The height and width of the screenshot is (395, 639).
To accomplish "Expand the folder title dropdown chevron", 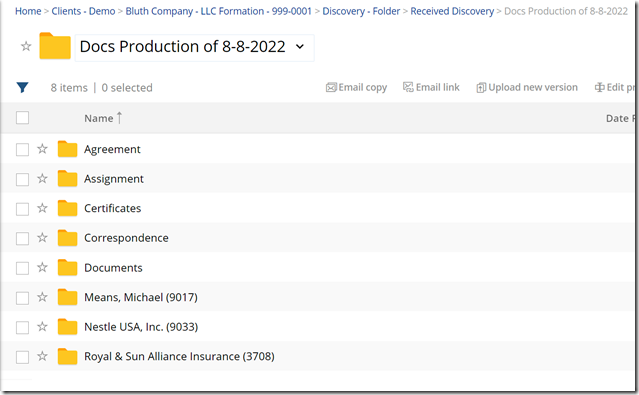I will (300, 47).
